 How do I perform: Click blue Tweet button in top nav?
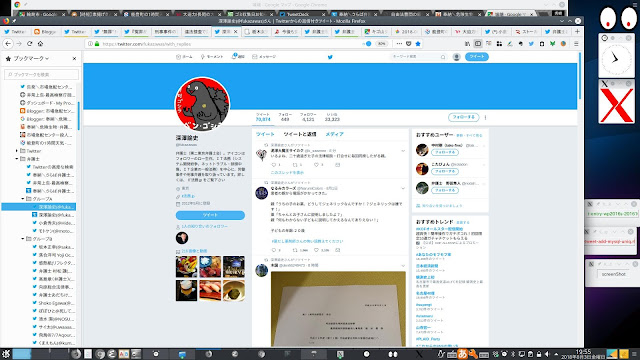pyautogui.click(x=476, y=57)
